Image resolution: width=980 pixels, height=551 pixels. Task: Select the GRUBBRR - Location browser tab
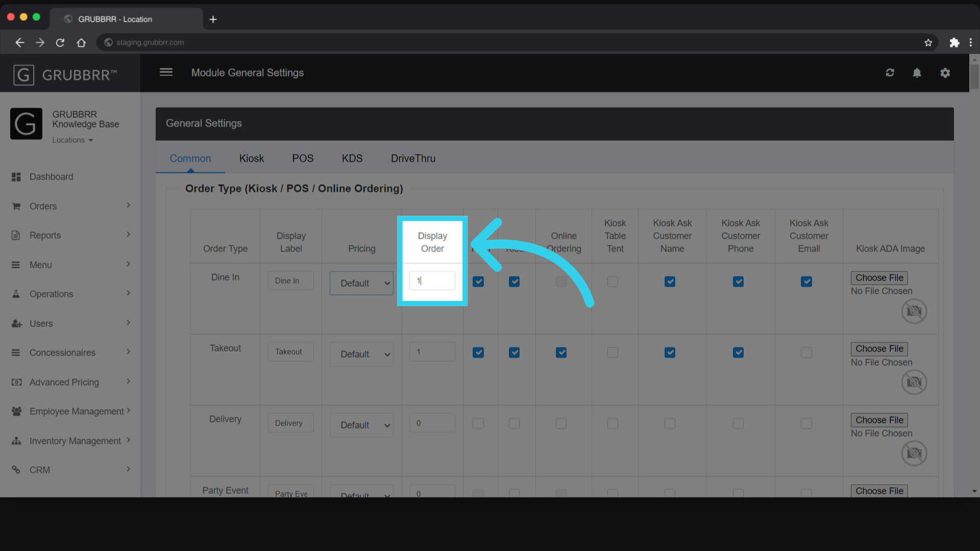[x=127, y=19]
